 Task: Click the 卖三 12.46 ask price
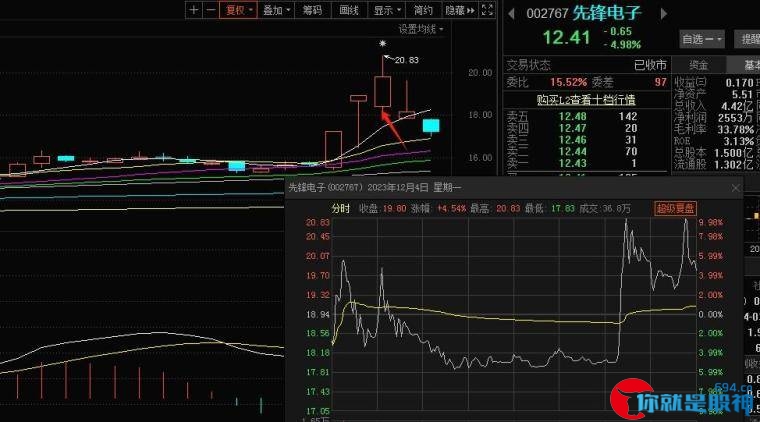[x=572, y=140]
